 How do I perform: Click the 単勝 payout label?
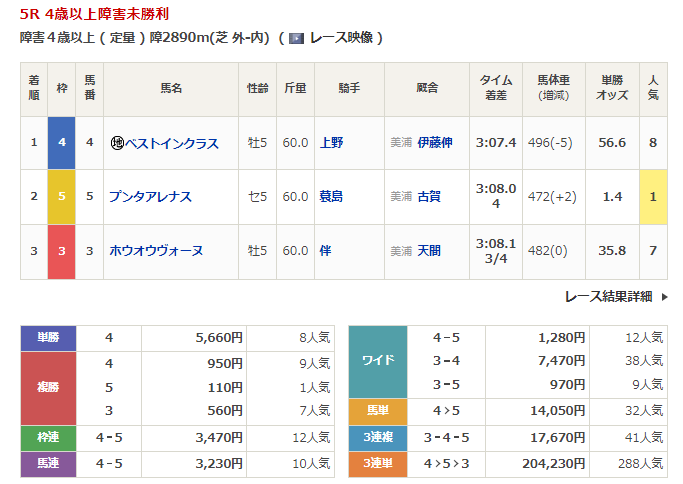tap(49, 338)
